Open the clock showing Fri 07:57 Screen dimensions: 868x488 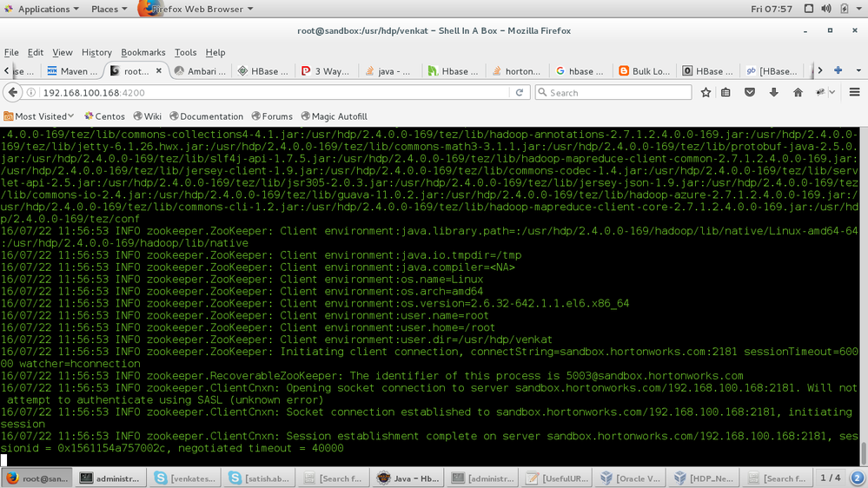point(772,9)
